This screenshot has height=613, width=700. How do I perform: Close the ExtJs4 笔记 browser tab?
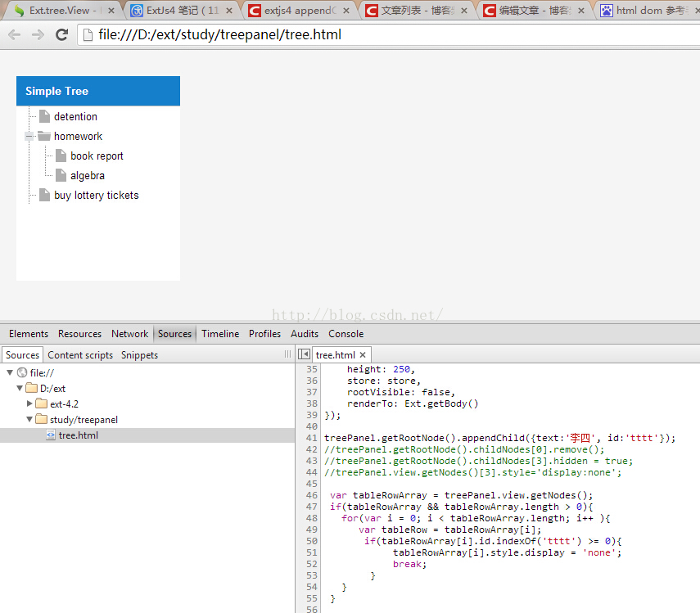(229, 11)
